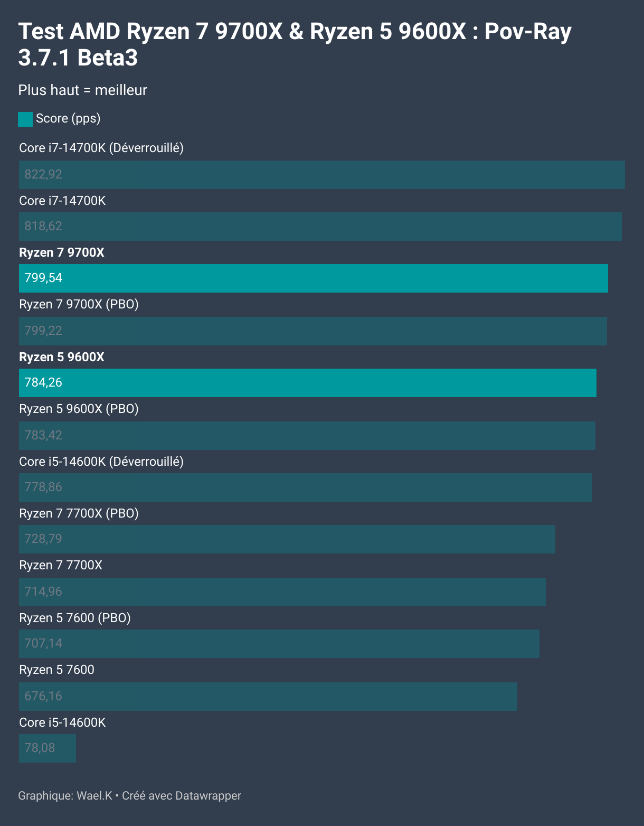Click the Score (pps) legend label
The width and height of the screenshot is (644, 826).
click(68, 118)
